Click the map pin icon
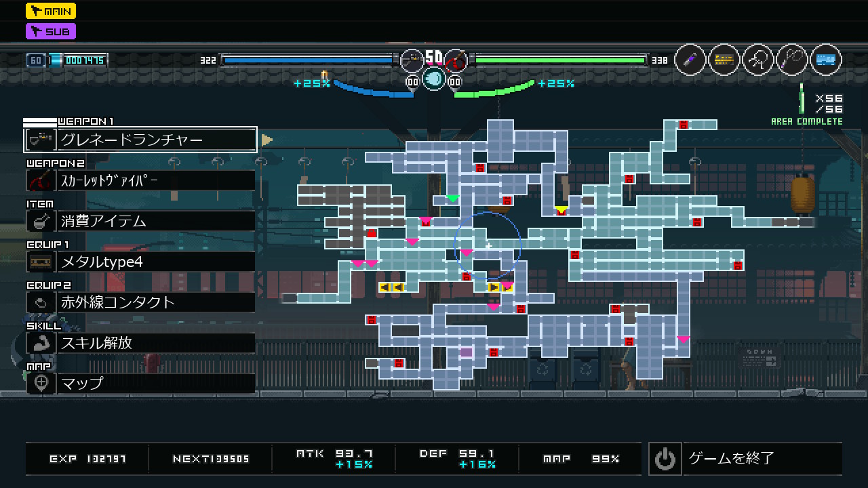Viewport: 868px width, 488px height. 40,384
